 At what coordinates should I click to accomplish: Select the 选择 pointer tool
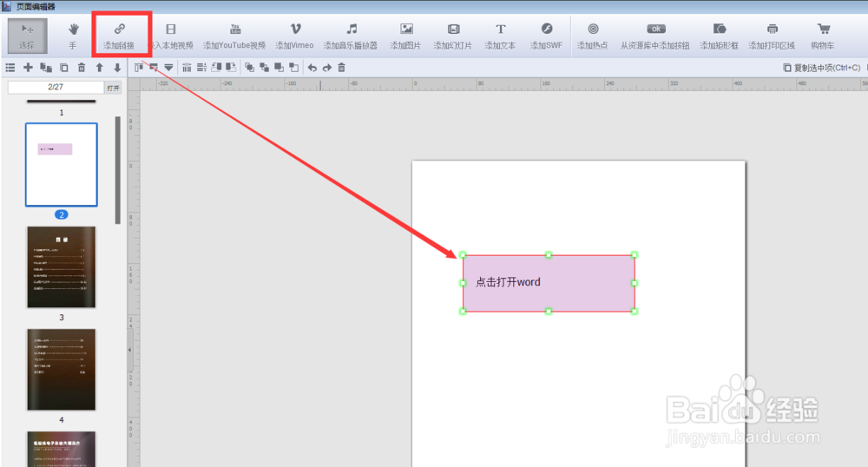[27, 36]
